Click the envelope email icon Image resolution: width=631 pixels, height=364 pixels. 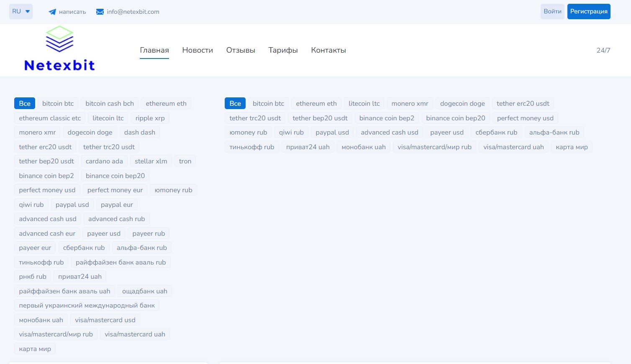tap(100, 12)
